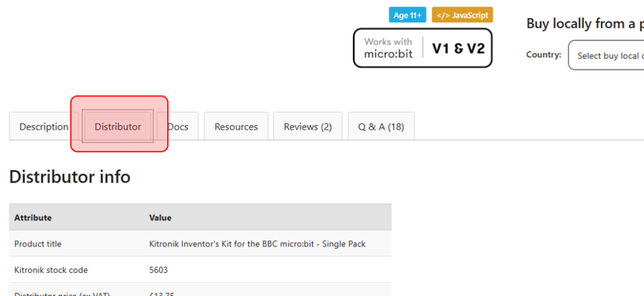This screenshot has height=296, width=644.
Task: Click the Kitronik Inventor's Kit product name value
Action: pos(257,244)
